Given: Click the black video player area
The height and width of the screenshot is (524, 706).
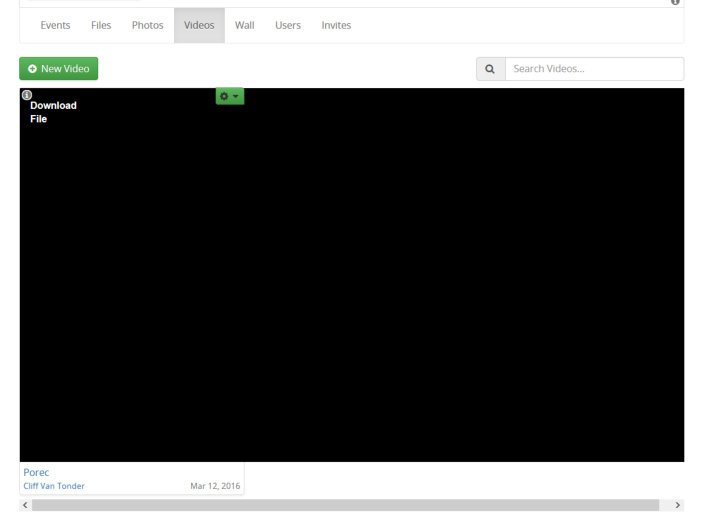Looking at the screenshot, I should click(x=352, y=275).
